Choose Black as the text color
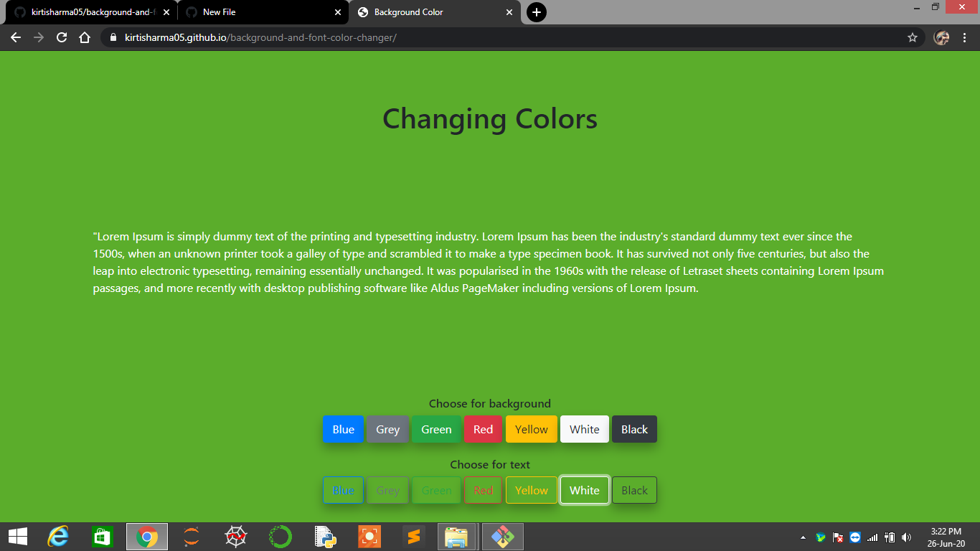Viewport: 980px width, 551px height. pos(634,490)
